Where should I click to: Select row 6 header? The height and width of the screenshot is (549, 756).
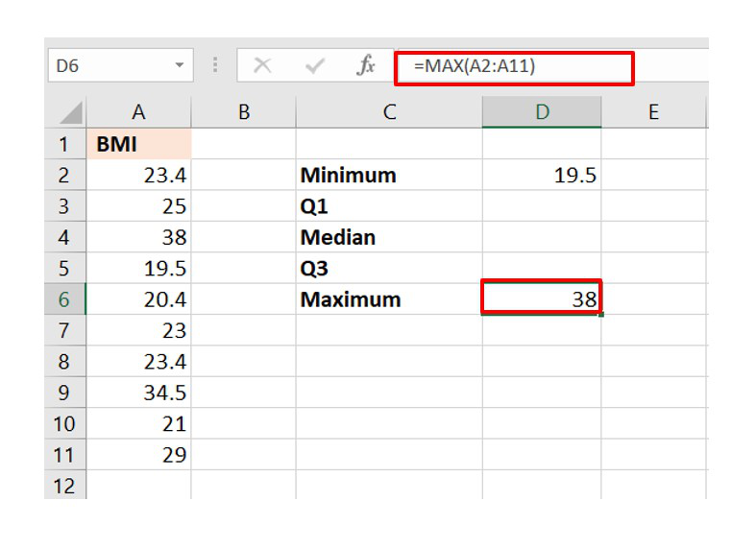click(x=65, y=299)
